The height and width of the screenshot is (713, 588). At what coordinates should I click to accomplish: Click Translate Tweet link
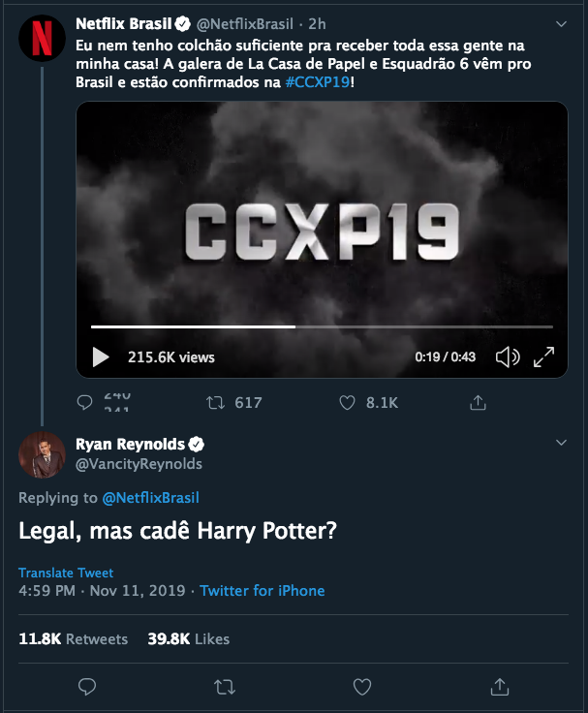coord(66,573)
